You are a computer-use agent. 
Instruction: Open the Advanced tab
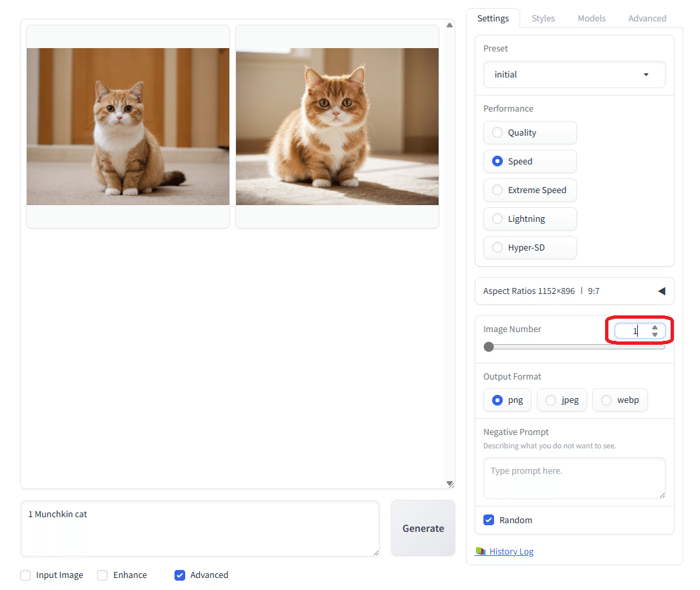click(x=647, y=18)
